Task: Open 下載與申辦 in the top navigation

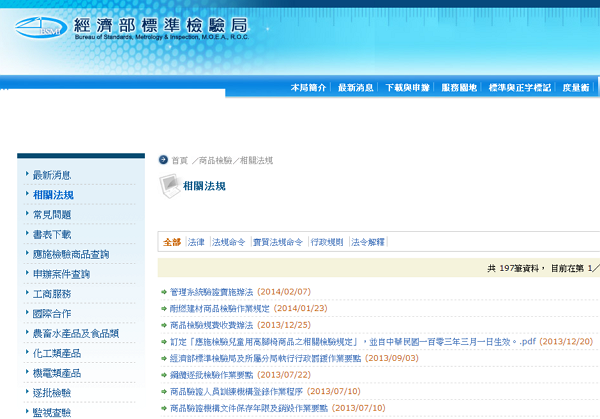Action: (406, 88)
